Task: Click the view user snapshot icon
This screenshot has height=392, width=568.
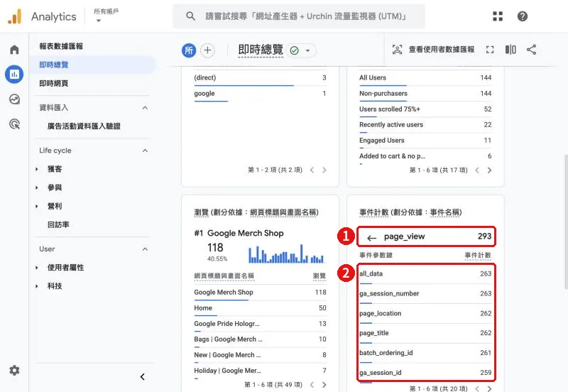Action: pyautogui.click(x=397, y=50)
